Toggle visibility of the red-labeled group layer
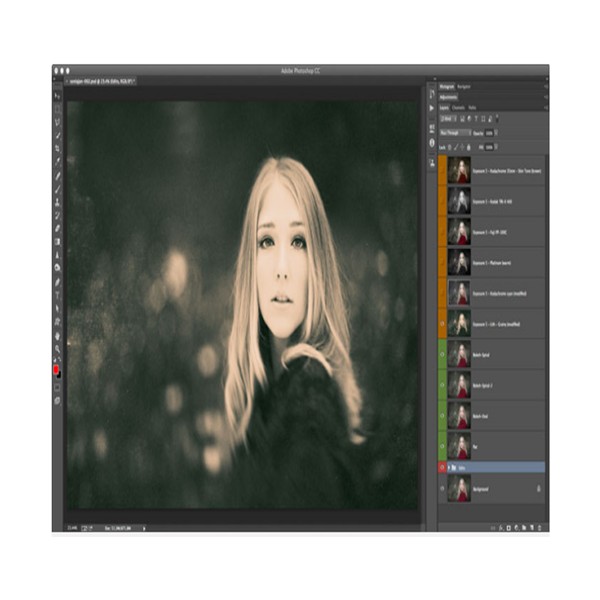Viewport: 600px width, 600px height. (x=444, y=466)
